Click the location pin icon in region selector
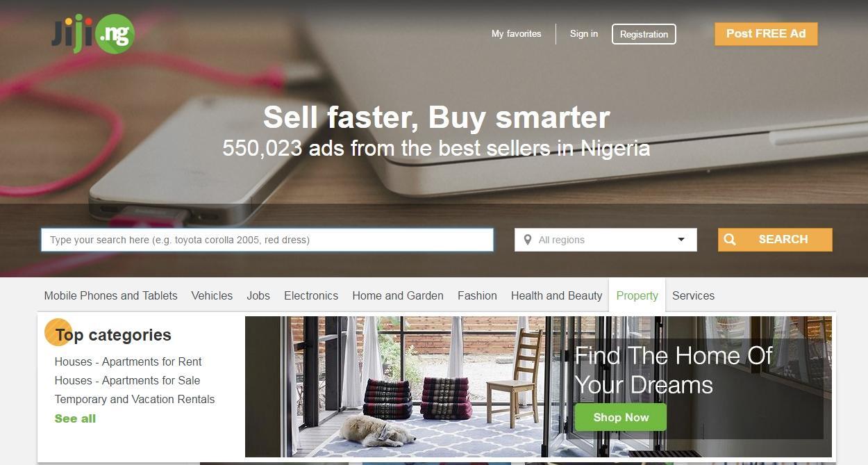The height and width of the screenshot is (465, 868). coord(528,240)
